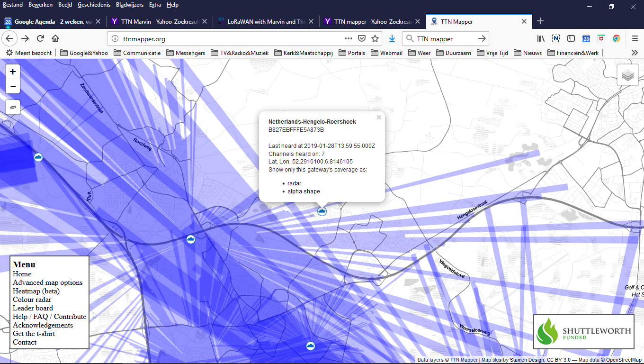Select the gateway marker on Zenderensestraat

38,157
